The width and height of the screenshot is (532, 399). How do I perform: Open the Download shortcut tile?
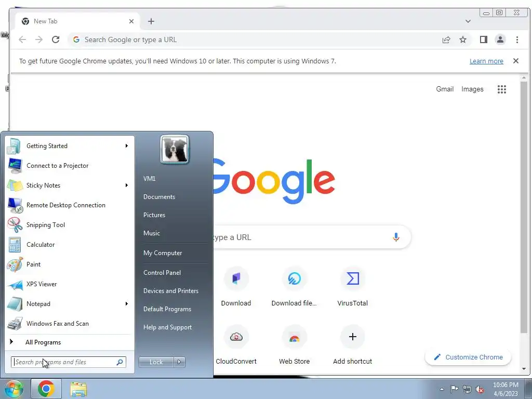click(x=236, y=287)
